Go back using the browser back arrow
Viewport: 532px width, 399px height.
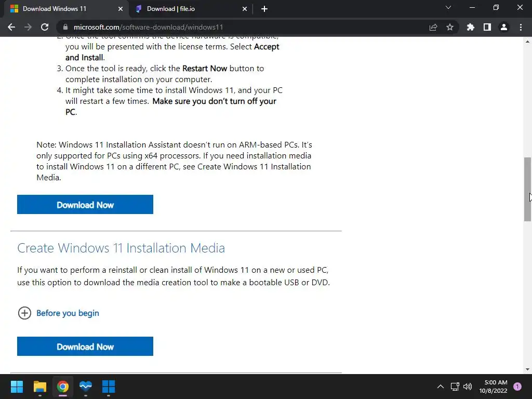coord(11,27)
